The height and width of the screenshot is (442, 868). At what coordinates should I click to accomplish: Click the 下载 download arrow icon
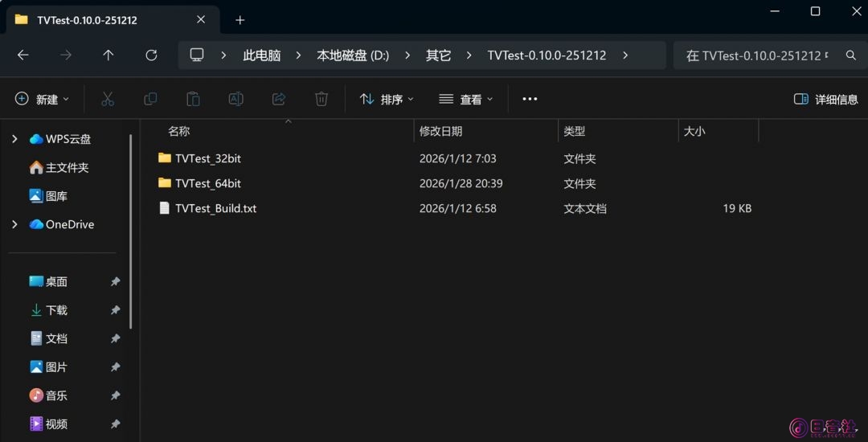(36, 310)
